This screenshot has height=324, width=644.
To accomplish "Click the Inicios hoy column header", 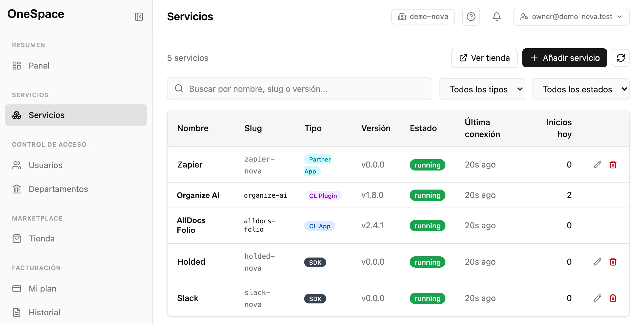I will pyautogui.click(x=559, y=128).
